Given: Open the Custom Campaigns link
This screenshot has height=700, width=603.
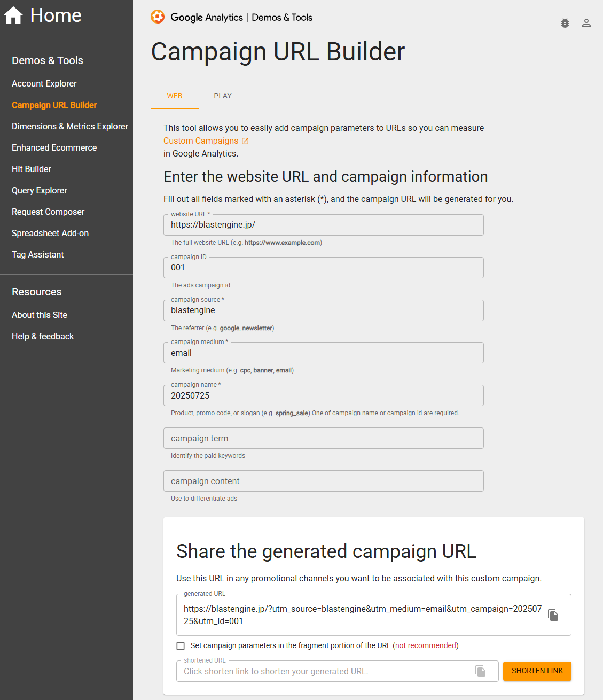Looking at the screenshot, I should coord(201,141).
